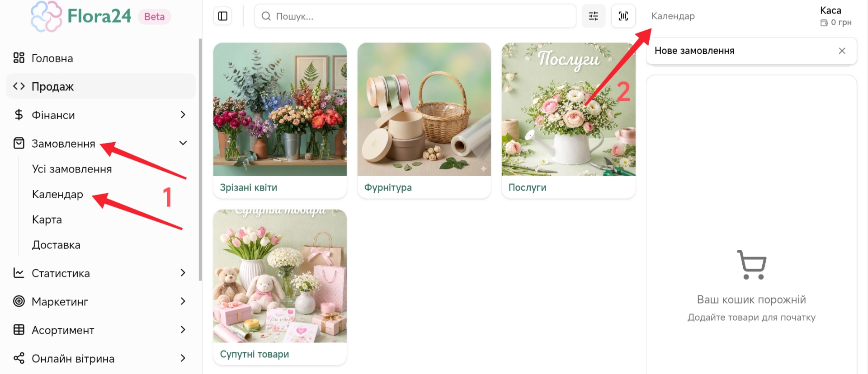Open Календар in the sidebar submenu
This screenshot has height=374, width=868.
pos(57,194)
